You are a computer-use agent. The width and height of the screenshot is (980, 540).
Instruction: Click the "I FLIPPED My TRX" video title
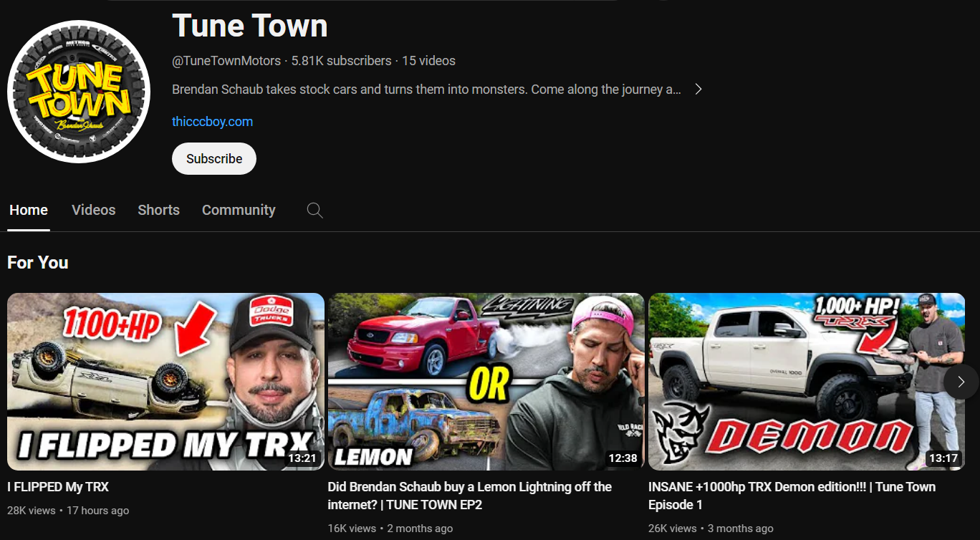pos(58,487)
